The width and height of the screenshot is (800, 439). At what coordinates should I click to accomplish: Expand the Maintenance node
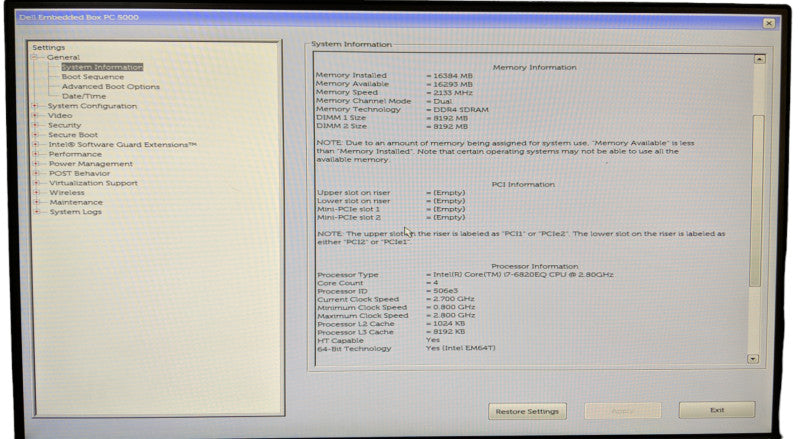pos(36,202)
